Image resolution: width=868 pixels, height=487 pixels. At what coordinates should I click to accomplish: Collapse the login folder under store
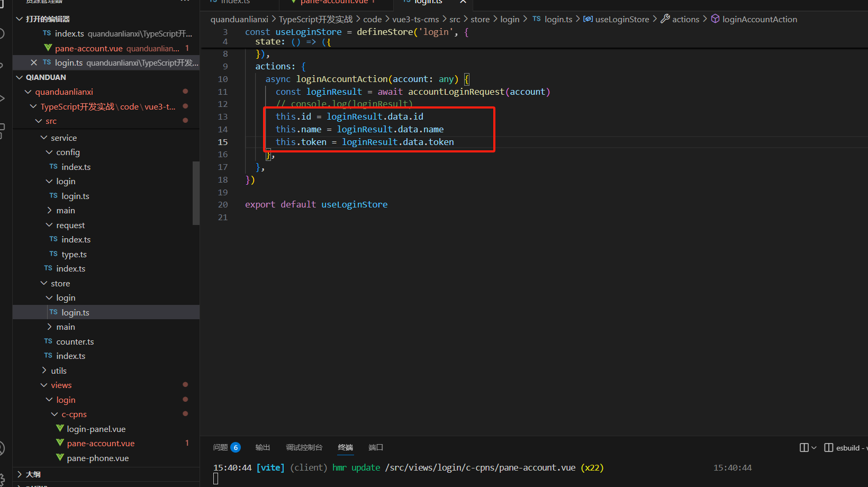(x=49, y=298)
